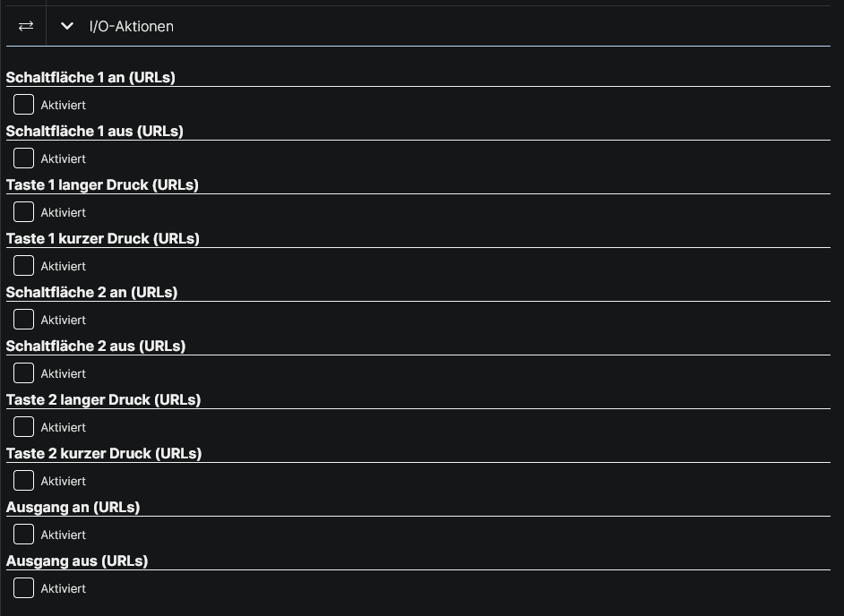Activate Ausgang aus (URLs) checkbox

pos(23,588)
